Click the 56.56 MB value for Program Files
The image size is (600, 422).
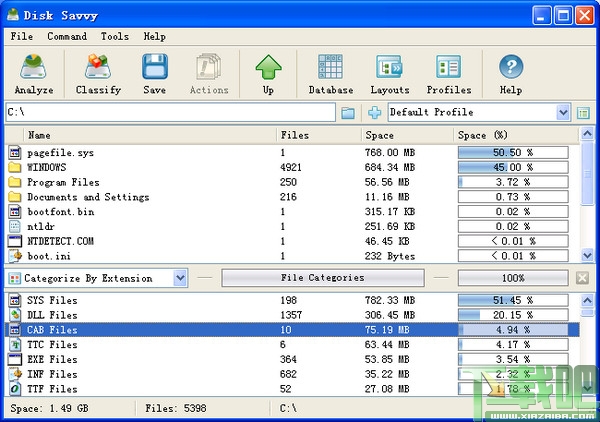(x=387, y=182)
